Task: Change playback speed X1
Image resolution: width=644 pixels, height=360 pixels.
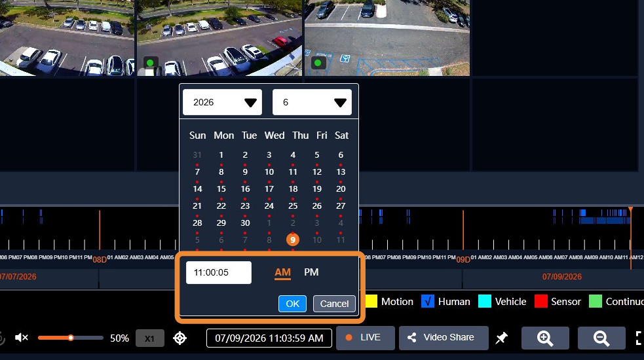Action: 149,338
